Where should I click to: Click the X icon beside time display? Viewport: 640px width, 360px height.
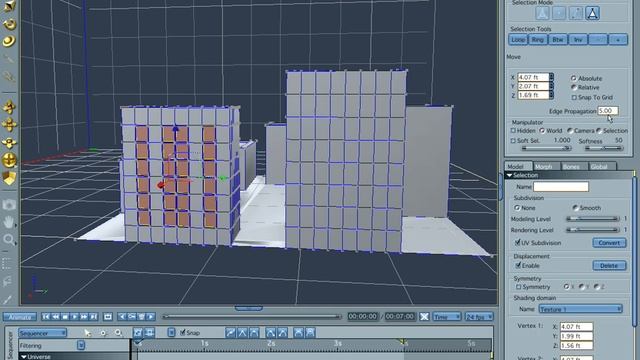tap(424, 316)
